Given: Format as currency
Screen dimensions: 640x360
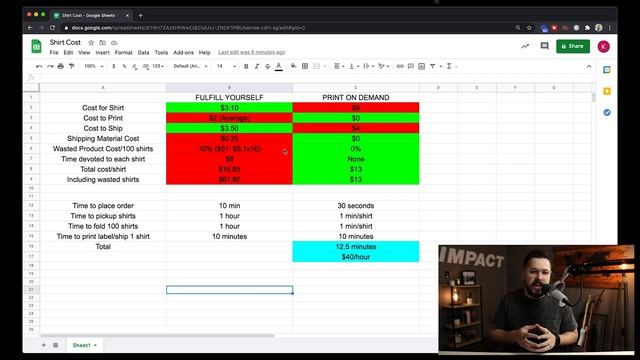Looking at the screenshot, I should coord(113,66).
